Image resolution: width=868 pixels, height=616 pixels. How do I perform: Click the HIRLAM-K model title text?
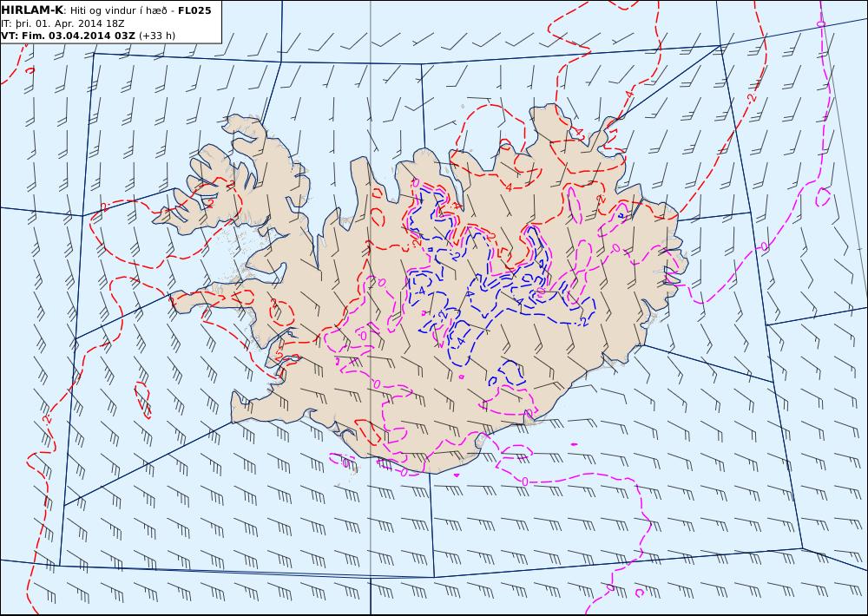tap(32, 10)
